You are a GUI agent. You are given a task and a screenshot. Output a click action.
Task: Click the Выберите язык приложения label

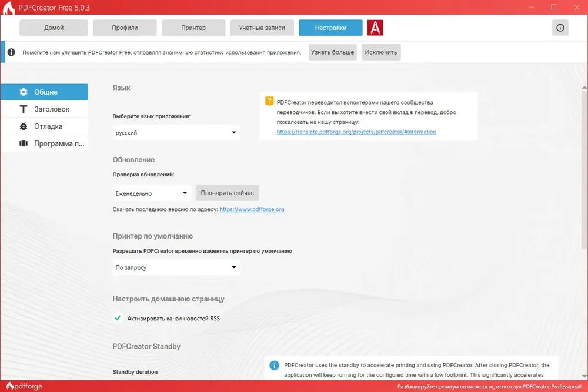pyautogui.click(x=152, y=116)
